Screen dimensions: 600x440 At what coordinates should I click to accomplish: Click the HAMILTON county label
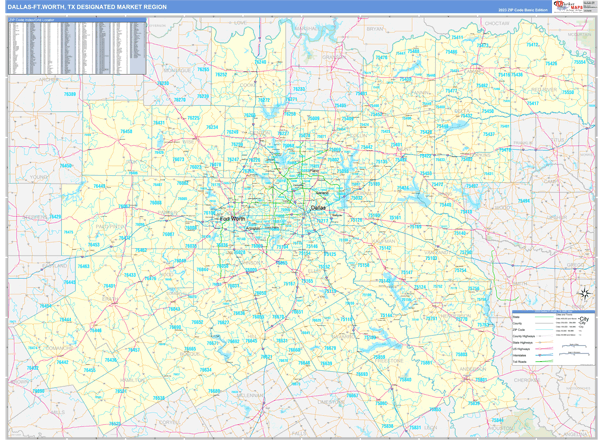[132, 380]
